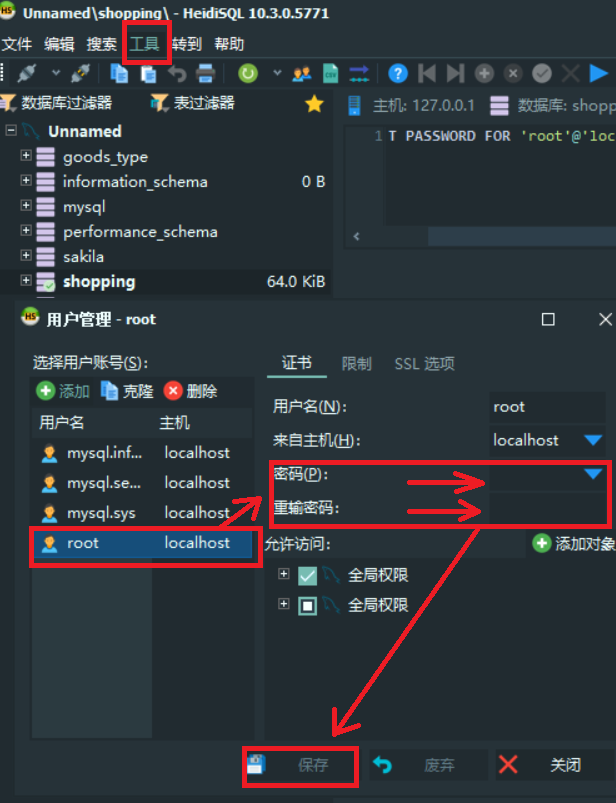Click the star favorites icon above the tree

[314, 104]
